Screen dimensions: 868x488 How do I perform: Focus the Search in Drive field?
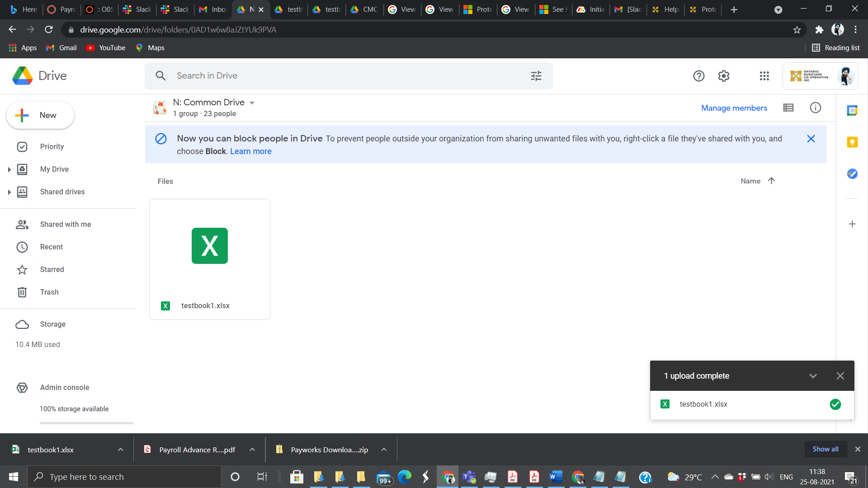[348, 76]
